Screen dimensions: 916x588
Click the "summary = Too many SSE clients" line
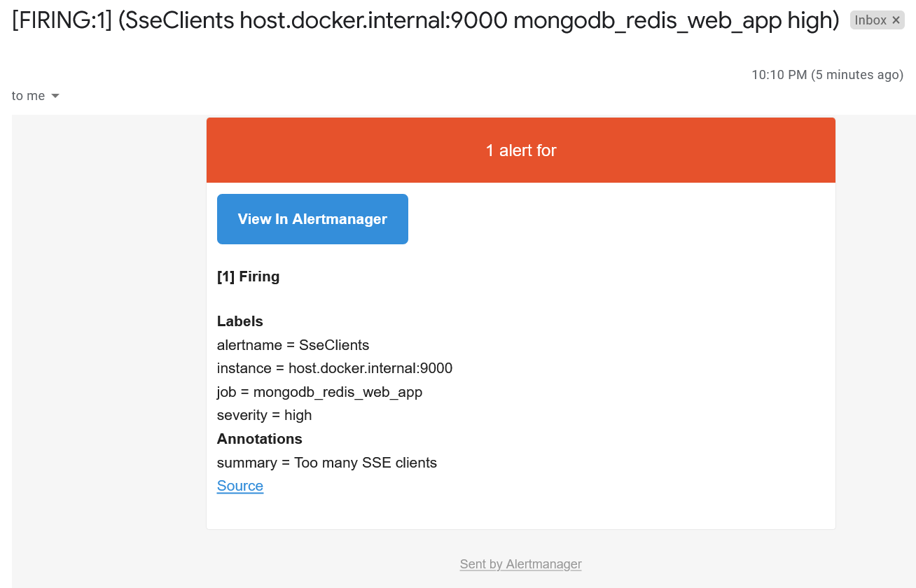click(327, 463)
